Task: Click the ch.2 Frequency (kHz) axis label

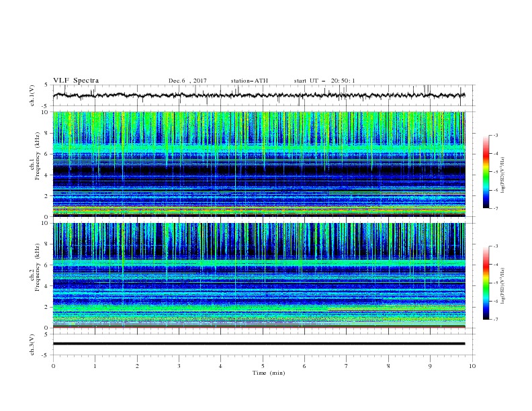Action: 35,267
